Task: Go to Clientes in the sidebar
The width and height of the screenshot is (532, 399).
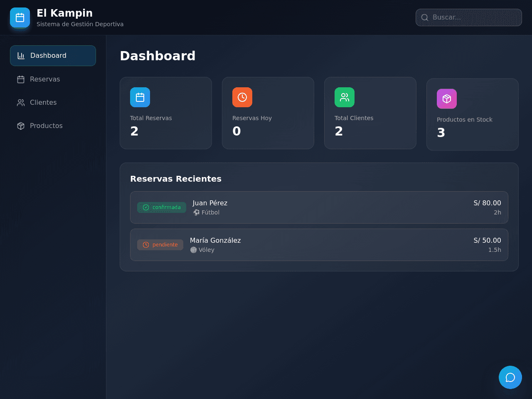Action: pyautogui.click(x=53, y=103)
